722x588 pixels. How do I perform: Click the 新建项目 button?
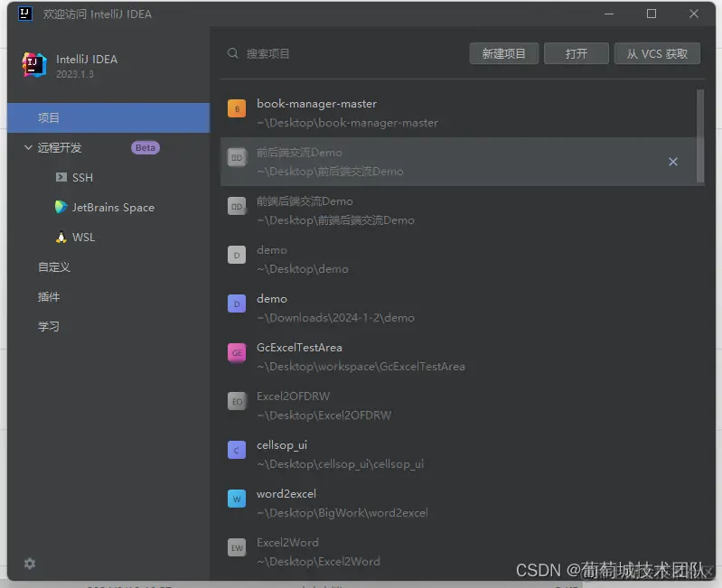click(503, 54)
